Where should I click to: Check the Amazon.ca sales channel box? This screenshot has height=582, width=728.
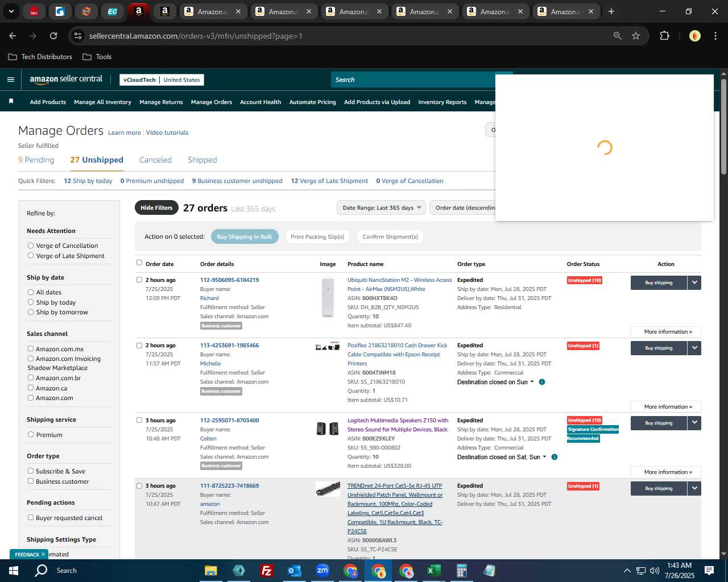[x=31, y=388]
